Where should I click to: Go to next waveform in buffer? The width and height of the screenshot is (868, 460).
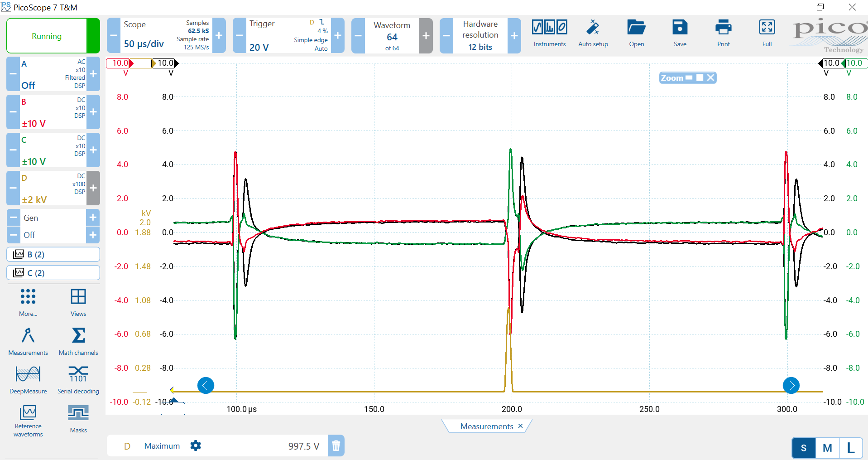(x=426, y=35)
